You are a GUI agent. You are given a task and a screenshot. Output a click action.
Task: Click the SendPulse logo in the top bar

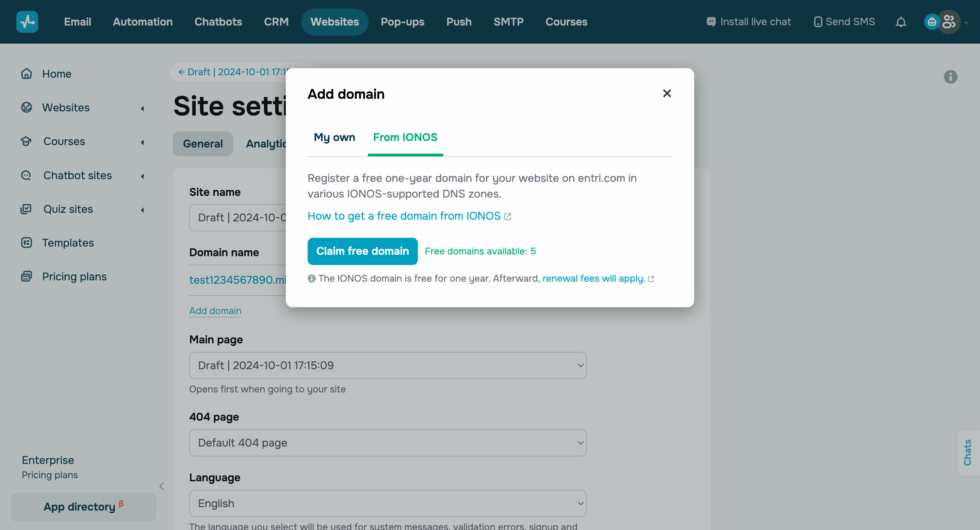pyautogui.click(x=27, y=22)
